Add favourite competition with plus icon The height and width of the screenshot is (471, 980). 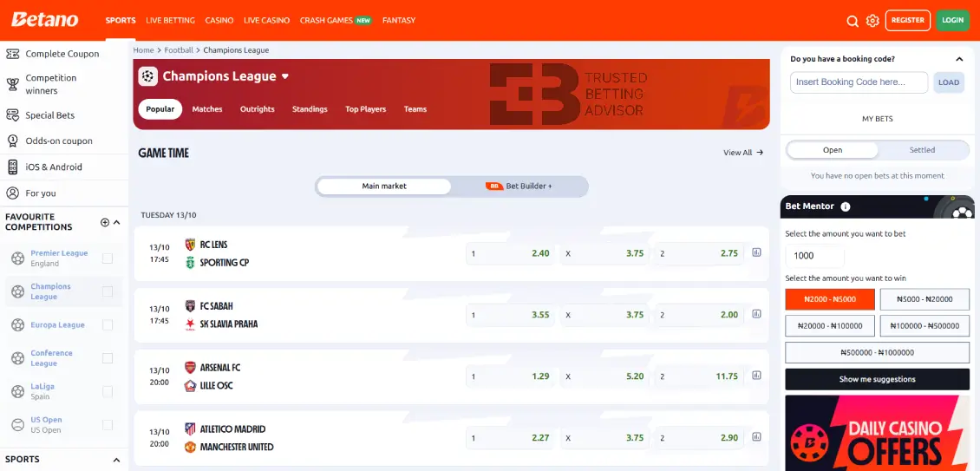(x=105, y=222)
